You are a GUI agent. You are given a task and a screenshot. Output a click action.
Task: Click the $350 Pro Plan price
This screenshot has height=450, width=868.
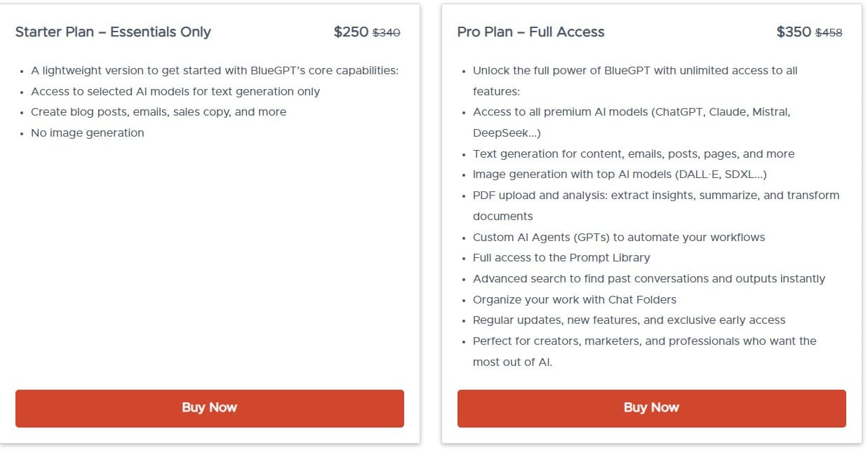click(794, 32)
